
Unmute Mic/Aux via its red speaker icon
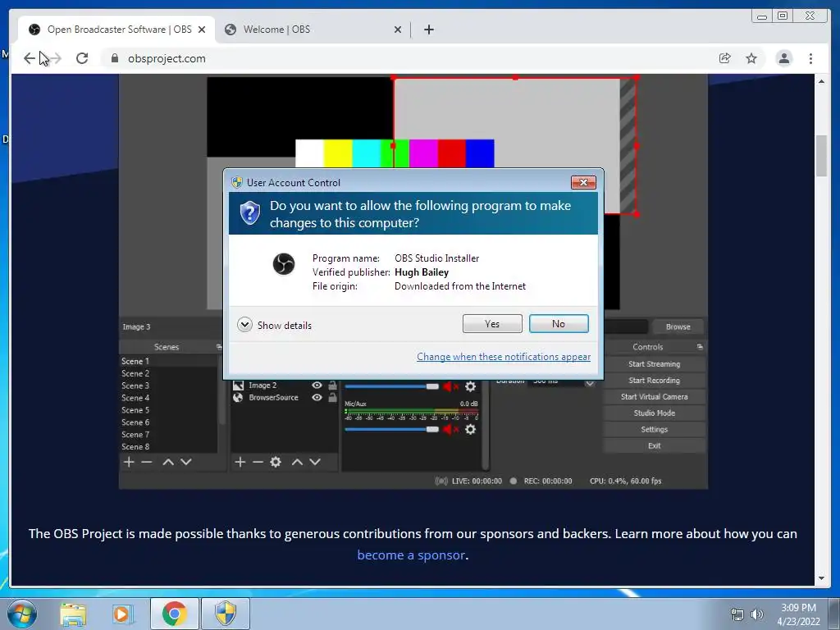451,429
